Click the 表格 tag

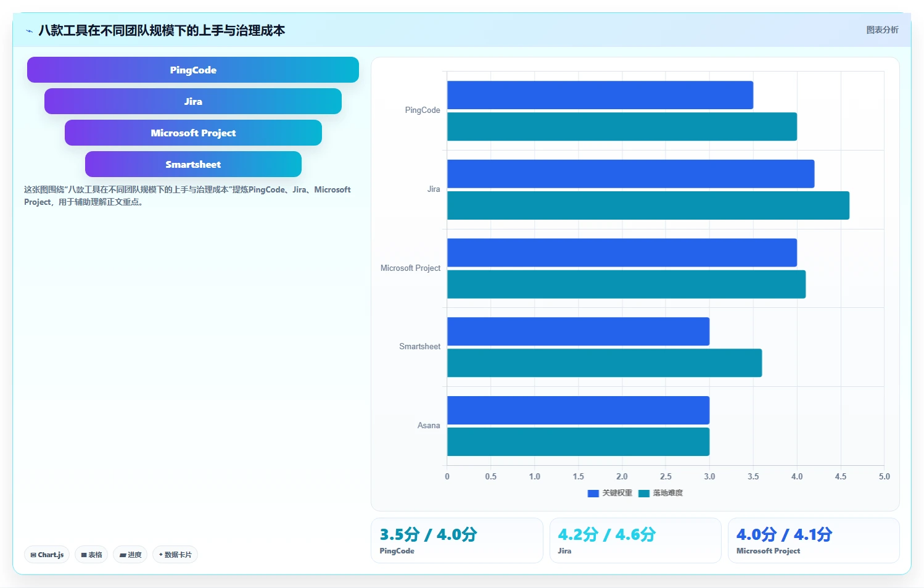click(x=91, y=555)
